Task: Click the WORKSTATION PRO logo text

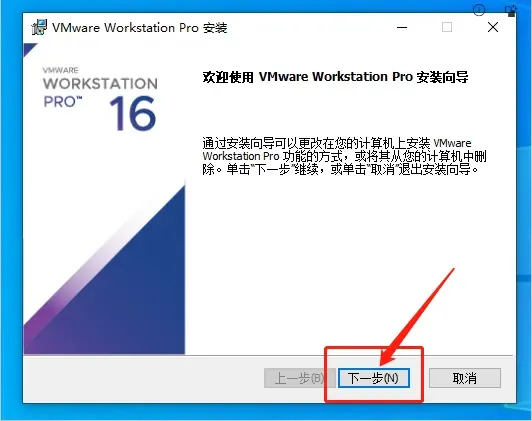Action: [100, 92]
